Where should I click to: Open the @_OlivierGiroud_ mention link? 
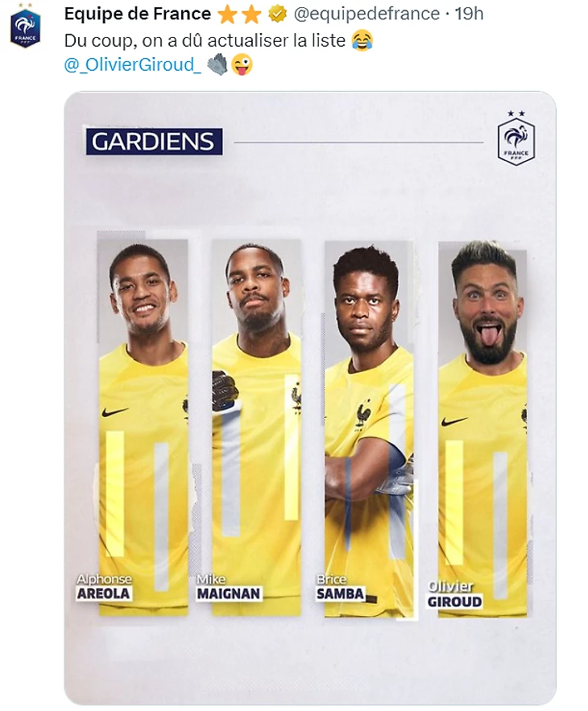pos(132,65)
